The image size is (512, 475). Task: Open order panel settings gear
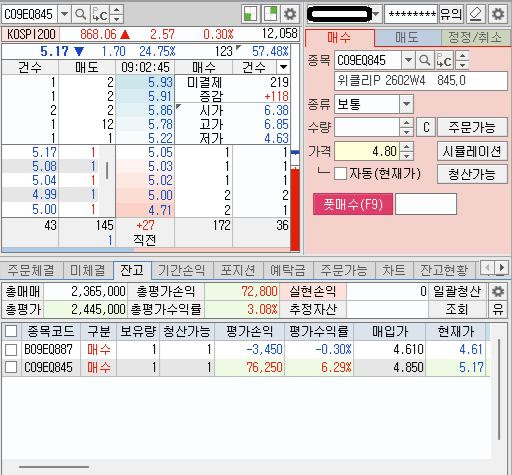coord(498,14)
